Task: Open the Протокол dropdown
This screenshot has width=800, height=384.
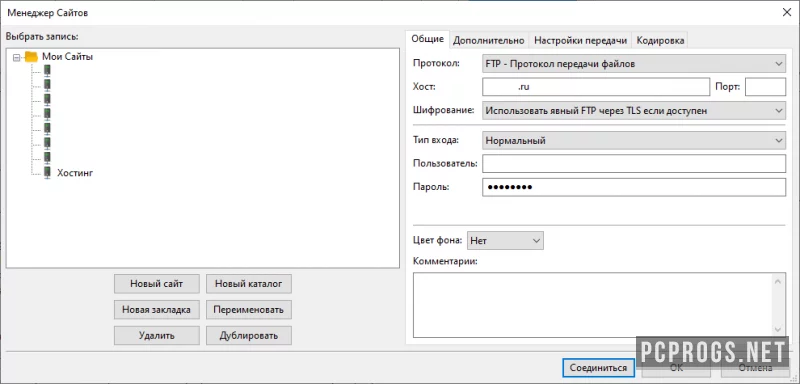Action: [634, 64]
